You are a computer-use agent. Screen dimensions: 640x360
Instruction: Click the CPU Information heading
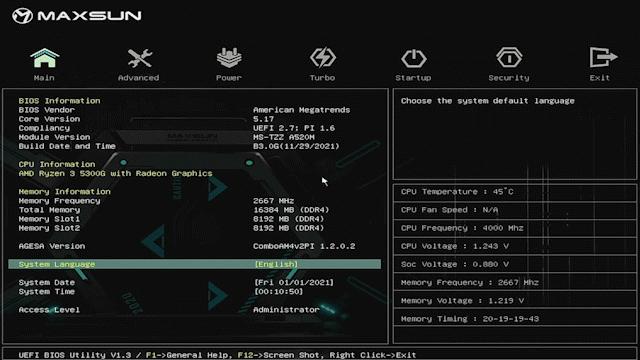pos(57,164)
